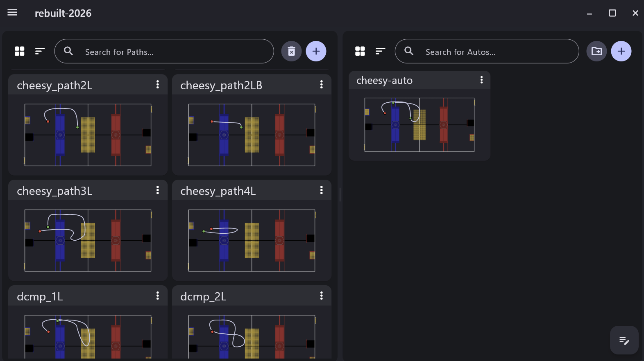Open options menu for cheesy_path3L
Image resolution: width=644 pixels, height=361 pixels.
point(158,190)
